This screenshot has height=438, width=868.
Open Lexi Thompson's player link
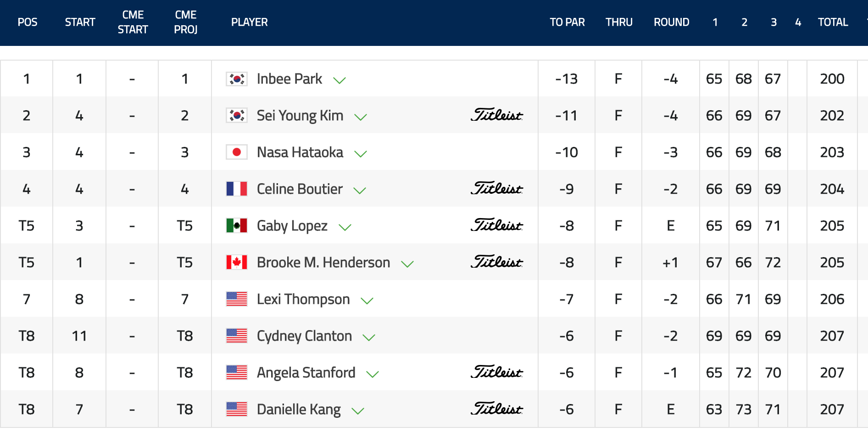tap(303, 299)
